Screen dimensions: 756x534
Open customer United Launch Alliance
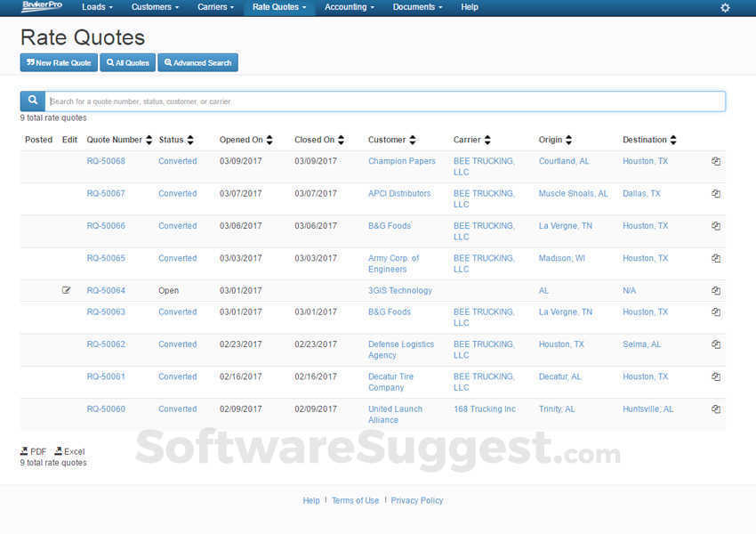396,415
